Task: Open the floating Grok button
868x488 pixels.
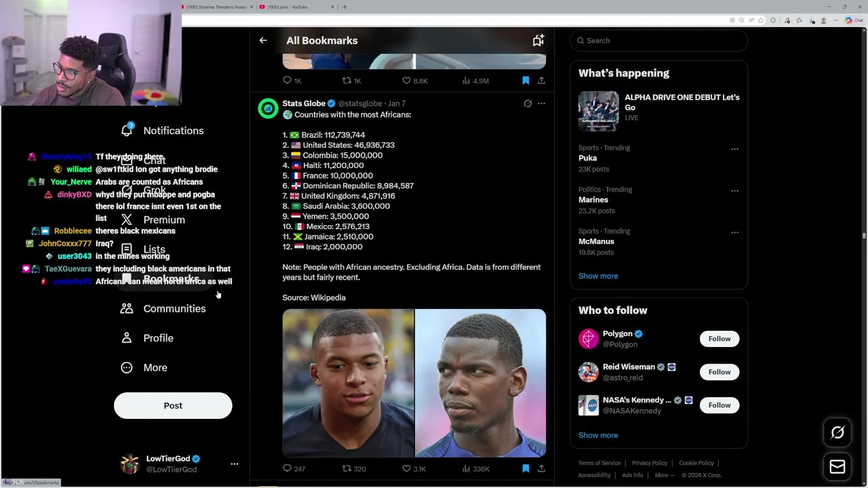Action: [837, 432]
